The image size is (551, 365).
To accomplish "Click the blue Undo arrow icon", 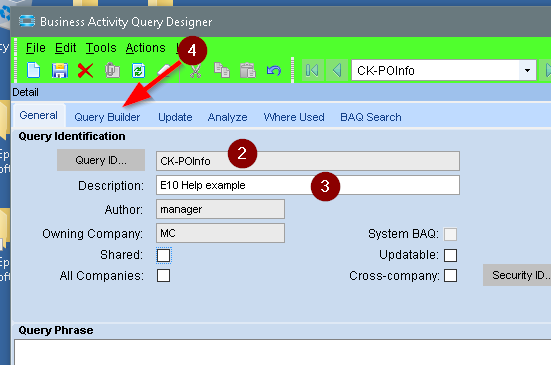I will [x=274, y=71].
